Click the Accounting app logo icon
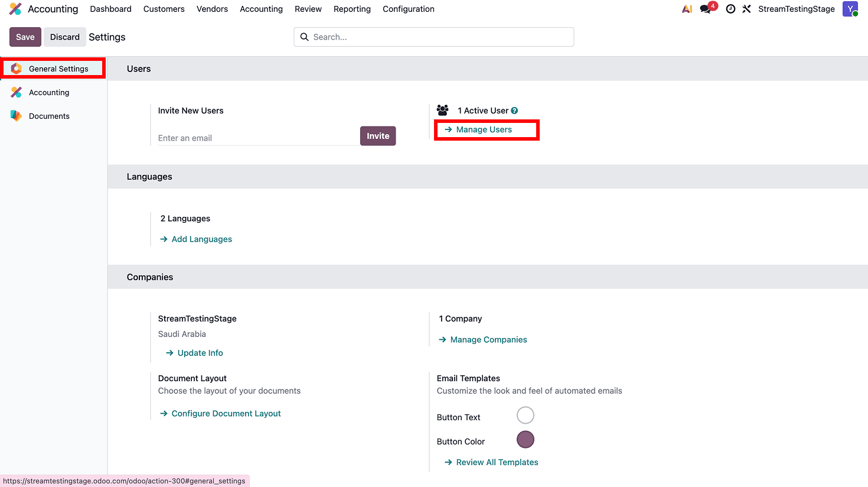 coord(15,9)
